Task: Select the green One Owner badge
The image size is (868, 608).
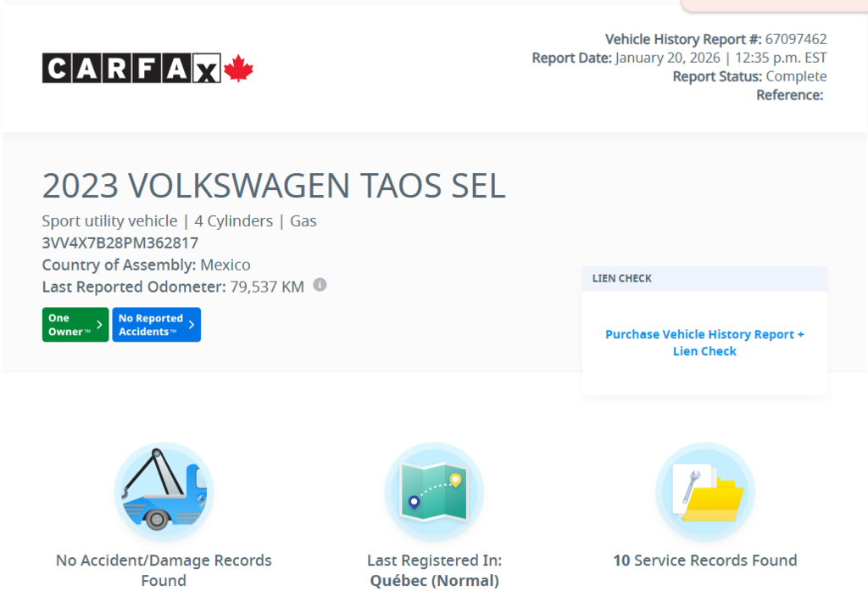Action: [75, 324]
